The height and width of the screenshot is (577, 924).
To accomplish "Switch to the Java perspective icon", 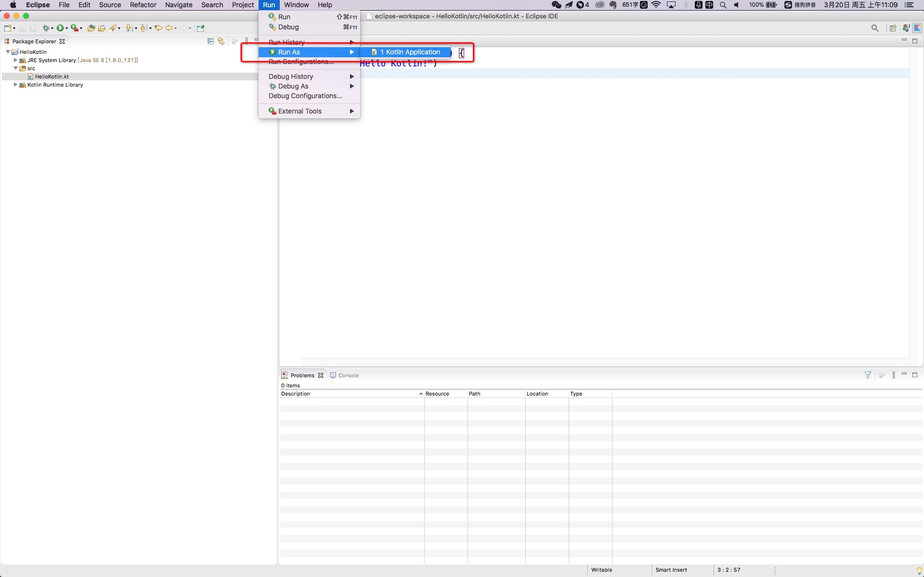I will [906, 28].
